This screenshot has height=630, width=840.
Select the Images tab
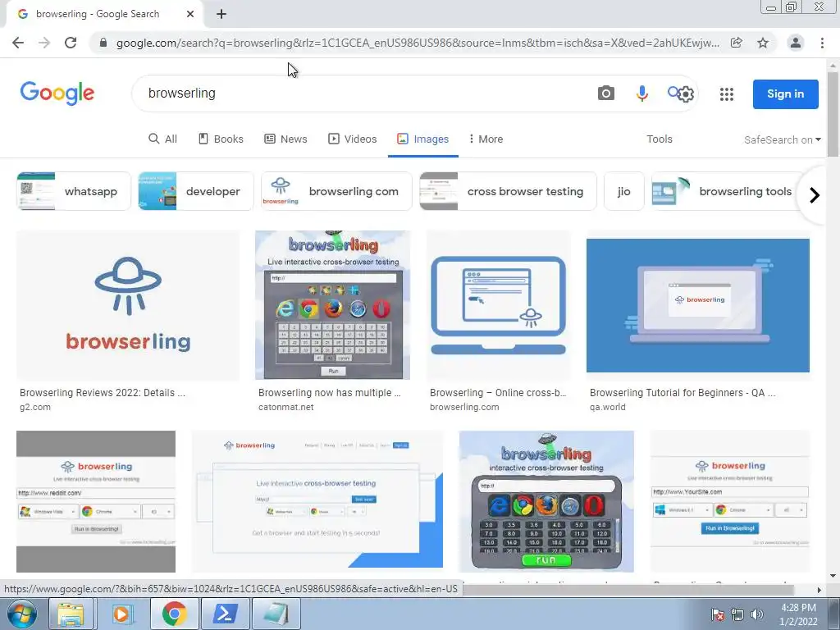coord(422,139)
